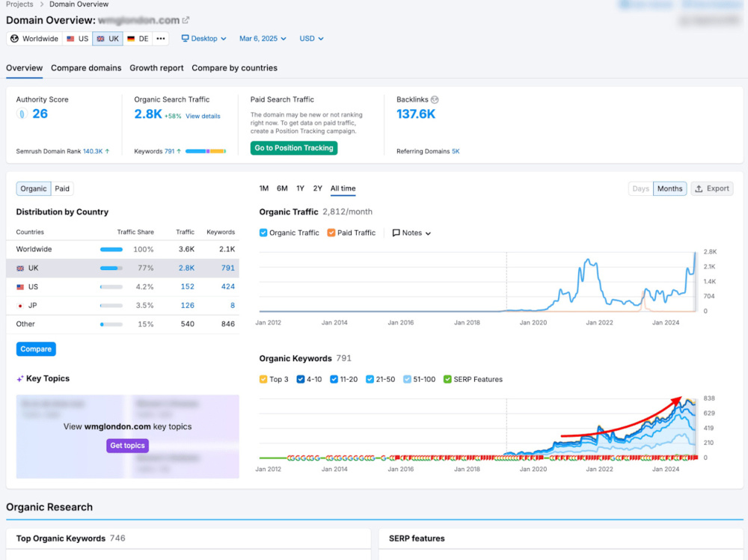Open the Desktop device dropdown
This screenshot has width=748, height=560.
[x=203, y=39]
